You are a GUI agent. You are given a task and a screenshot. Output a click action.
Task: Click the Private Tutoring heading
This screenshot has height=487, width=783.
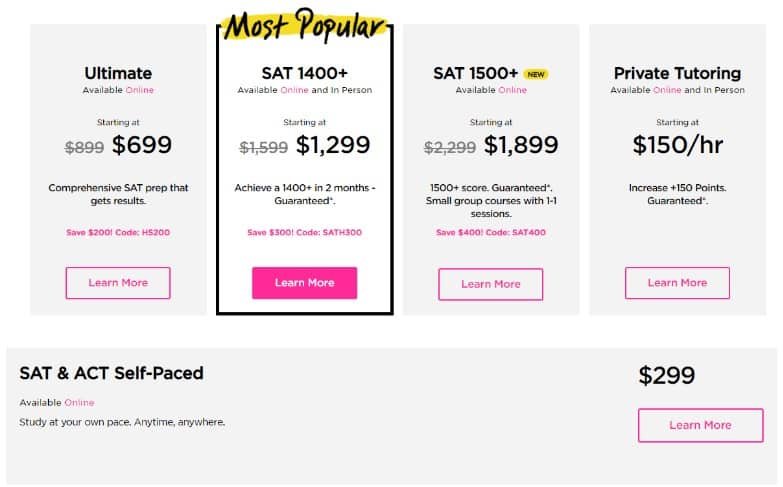[677, 73]
